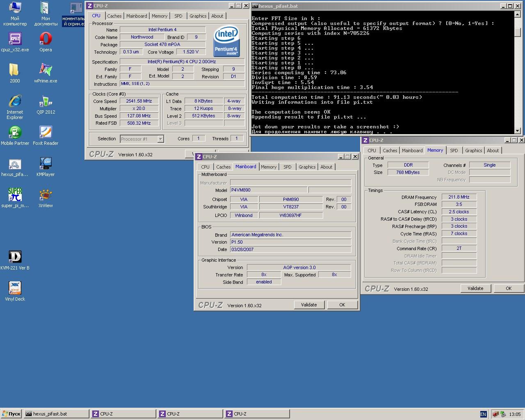525x420 pixels.
Task: Open the My Computer desktop icon
Action: click(x=15, y=14)
